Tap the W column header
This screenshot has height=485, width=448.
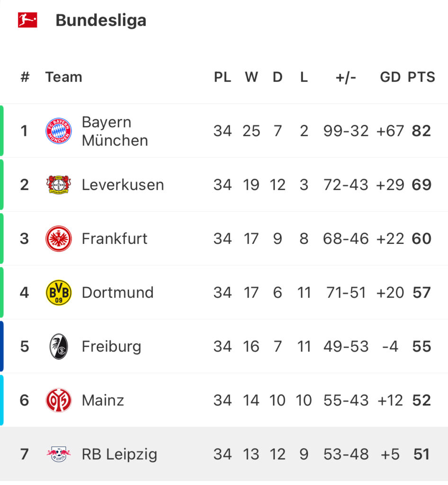point(251,77)
